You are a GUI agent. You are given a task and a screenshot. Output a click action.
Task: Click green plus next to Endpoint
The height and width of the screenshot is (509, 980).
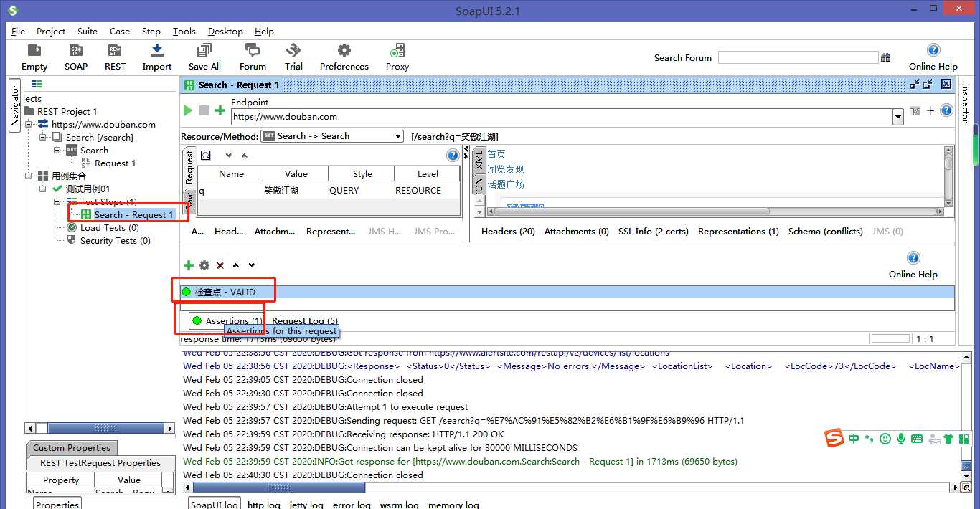[220, 110]
